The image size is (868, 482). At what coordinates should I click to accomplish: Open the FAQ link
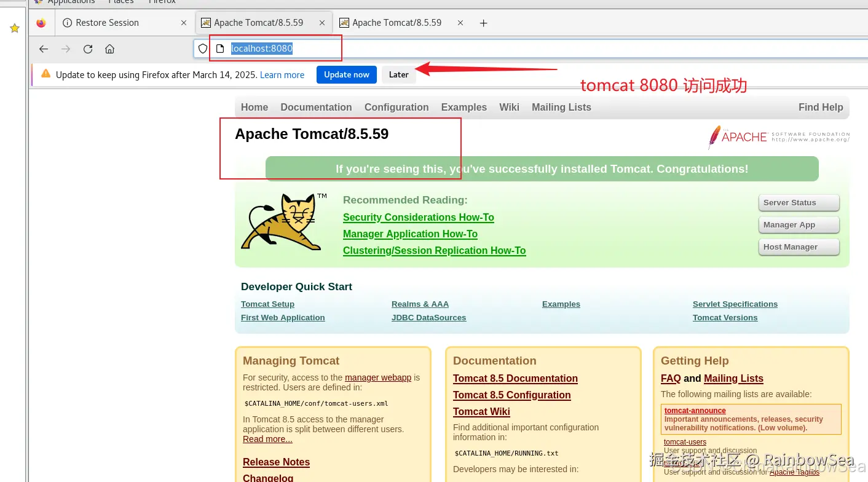pyautogui.click(x=671, y=379)
